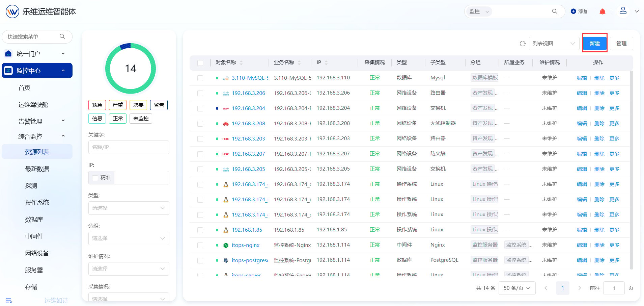Click the MySQL icon in row 3.110-MySQL
This screenshot has width=644, height=306.
tap(226, 78)
